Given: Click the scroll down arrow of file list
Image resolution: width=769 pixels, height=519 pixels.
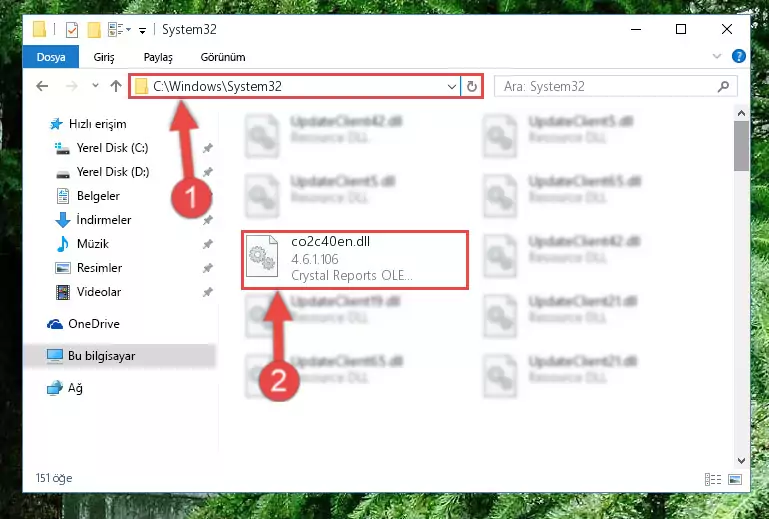Looking at the screenshot, I should (741, 461).
